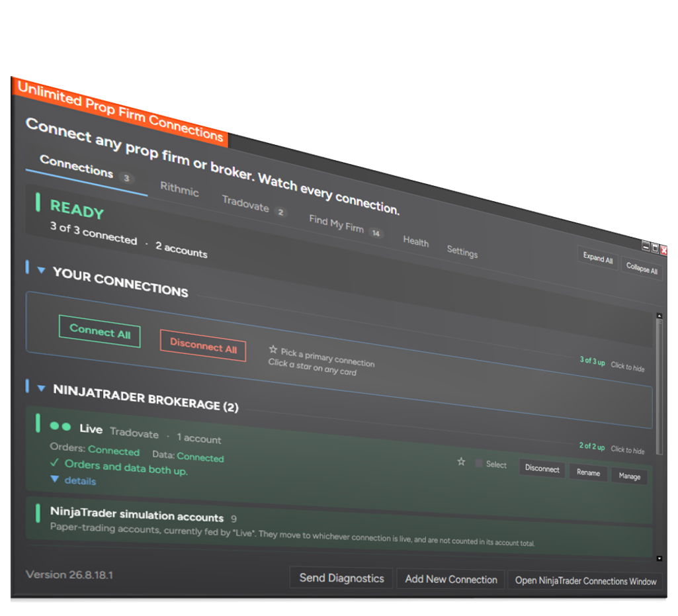Viewport: 678px width, 616px height.
Task: Click the Disconnect All button
Action: tap(203, 345)
